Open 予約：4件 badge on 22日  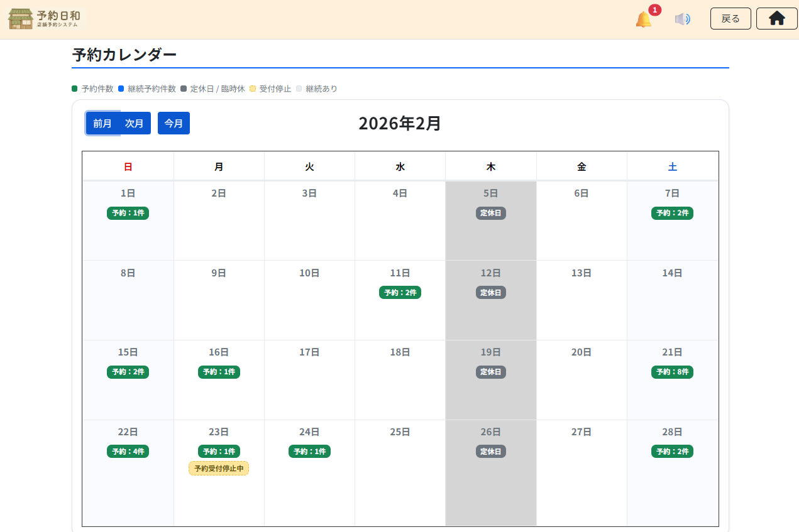(128, 452)
